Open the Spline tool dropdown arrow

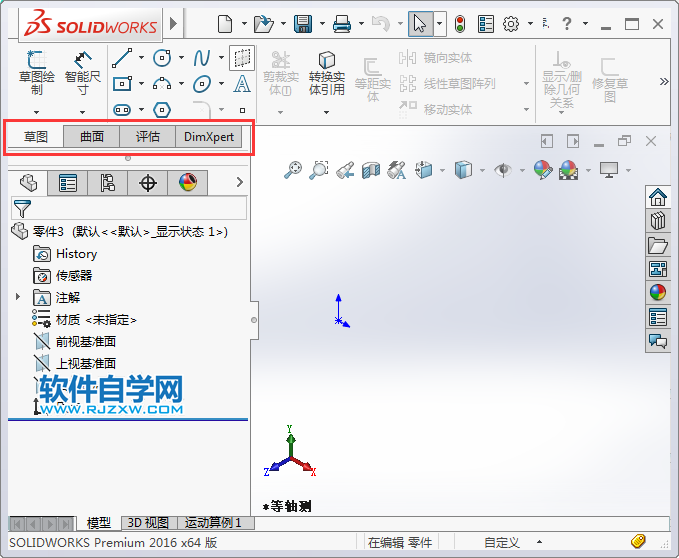(x=221, y=58)
